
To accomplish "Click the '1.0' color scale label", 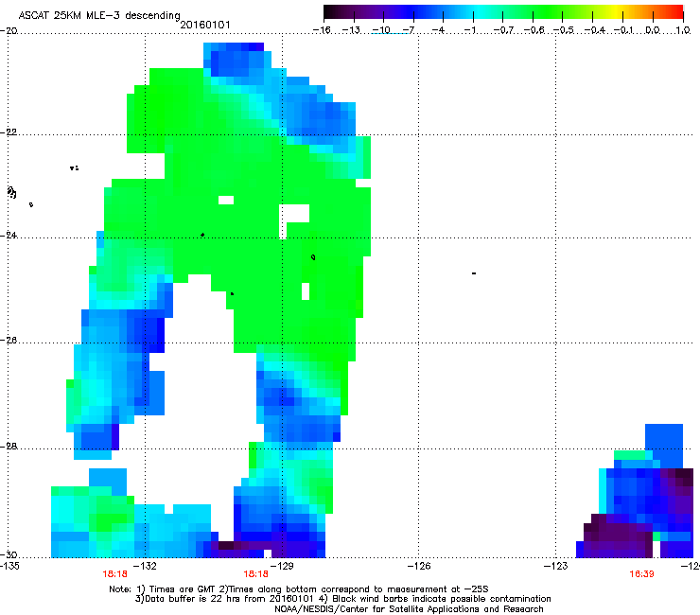I will coord(683,30).
